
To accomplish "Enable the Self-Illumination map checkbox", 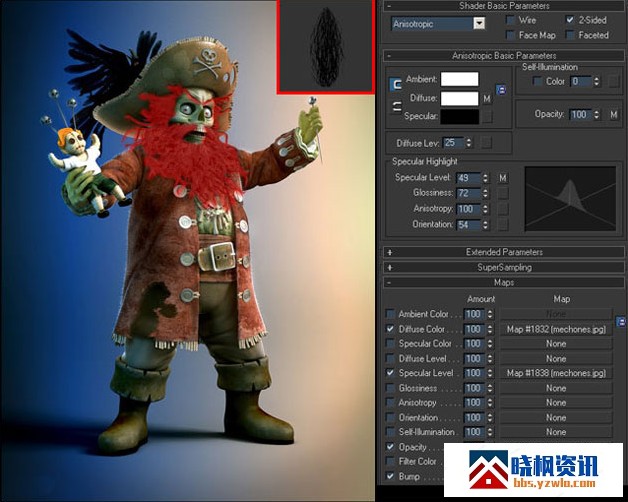I will (390, 432).
